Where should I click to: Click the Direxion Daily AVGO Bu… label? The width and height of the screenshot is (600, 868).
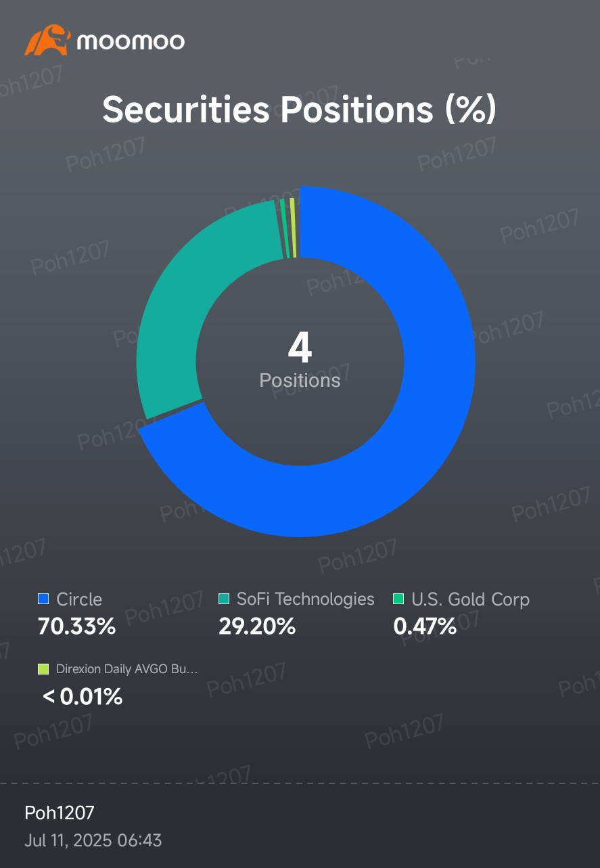point(127,669)
